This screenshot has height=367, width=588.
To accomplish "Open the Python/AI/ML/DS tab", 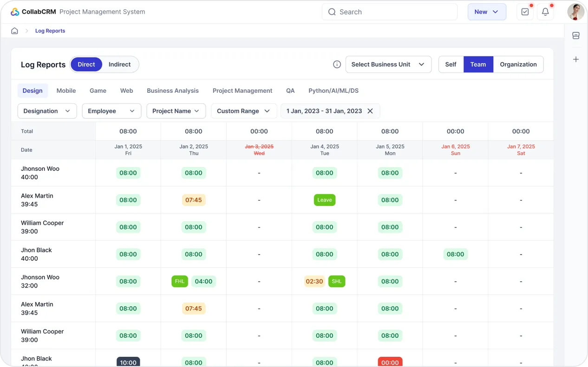I will tap(333, 90).
